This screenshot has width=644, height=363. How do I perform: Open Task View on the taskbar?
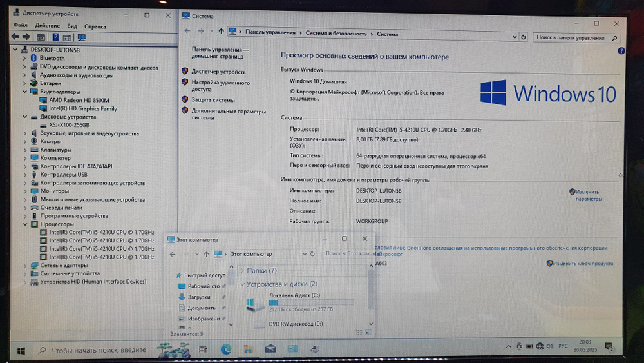(203, 349)
